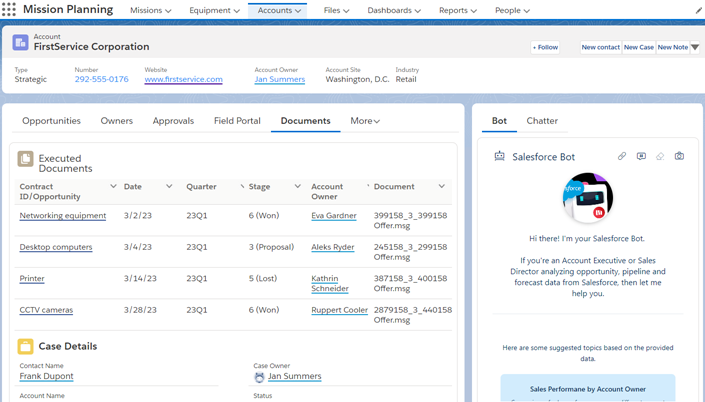Image resolution: width=705 pixels, height=402 pixels.
Task: Open the www.firstservice.com website link
Action: (x=183, y=79)
